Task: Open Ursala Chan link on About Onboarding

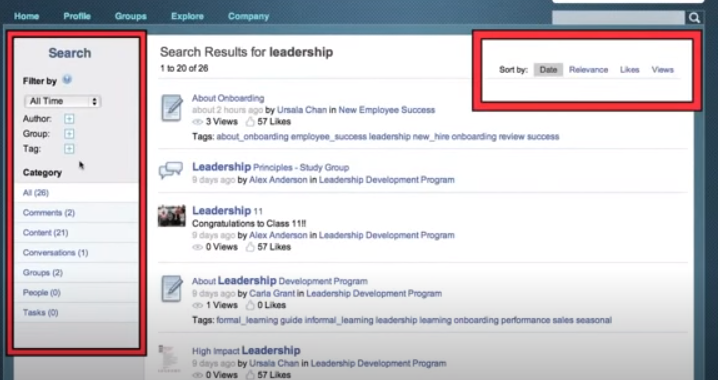Action: tap(302, 110)
